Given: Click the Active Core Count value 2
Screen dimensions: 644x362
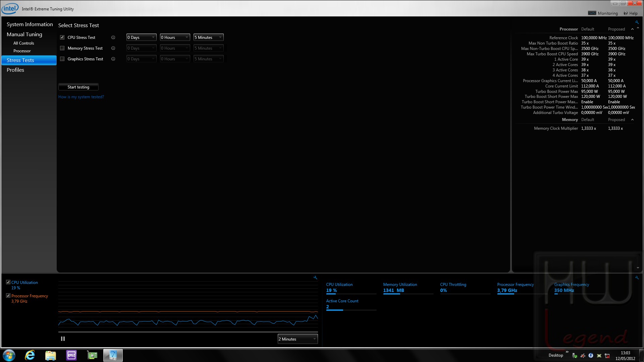Looking at the screenshot, I should (x=328, y=307).
